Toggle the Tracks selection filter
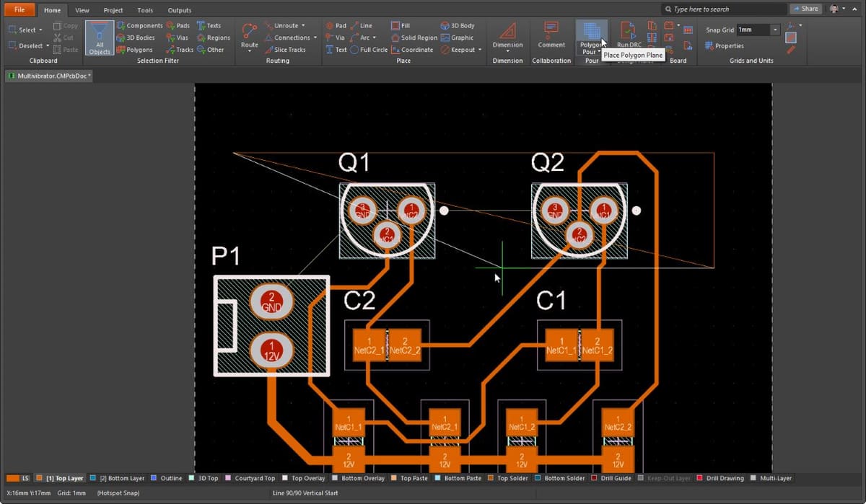Image resolution: width=866 pixels, height=504 pixels. click(x=180, y=50)
